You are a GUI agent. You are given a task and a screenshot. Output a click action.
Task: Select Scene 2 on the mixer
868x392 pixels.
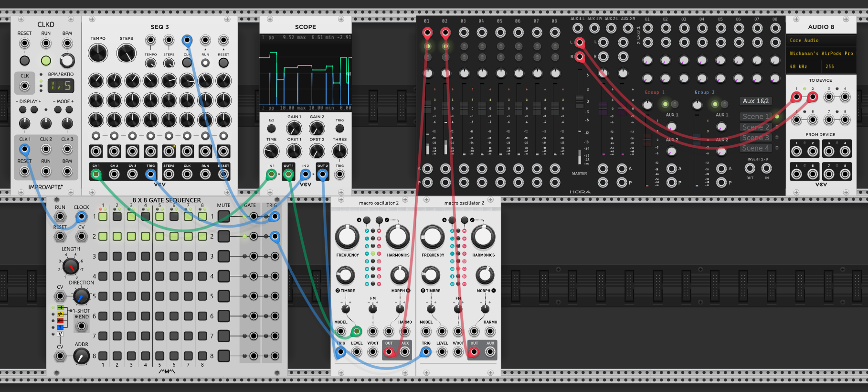[x=756, y=127]
